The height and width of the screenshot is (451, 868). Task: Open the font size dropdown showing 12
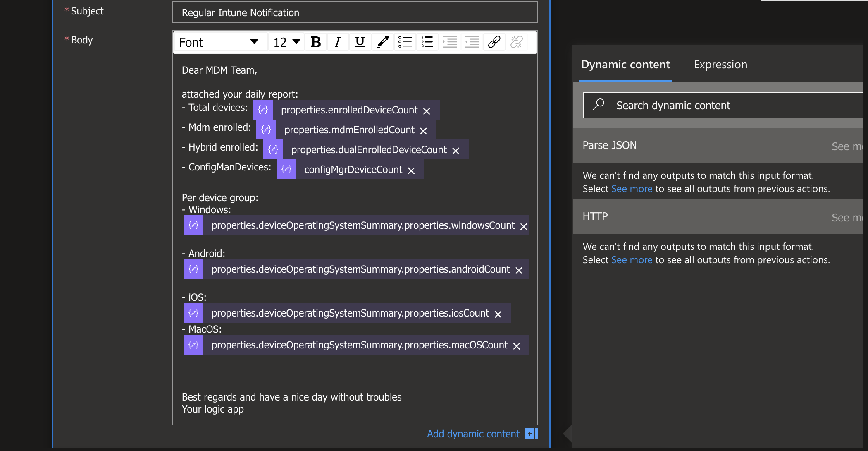(x=286, y=42)
